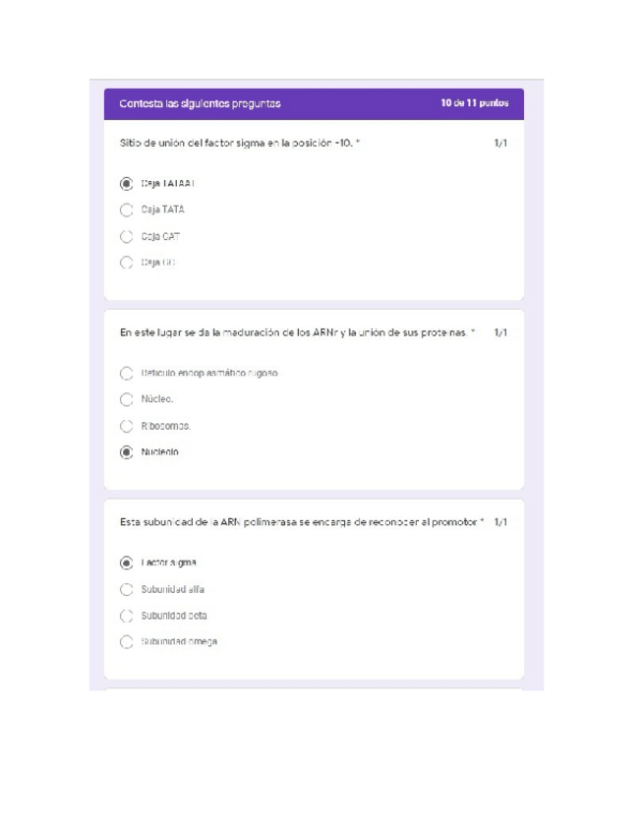
Task: Pick the Caja CAT answer
Action: click(x=126, y=236)
